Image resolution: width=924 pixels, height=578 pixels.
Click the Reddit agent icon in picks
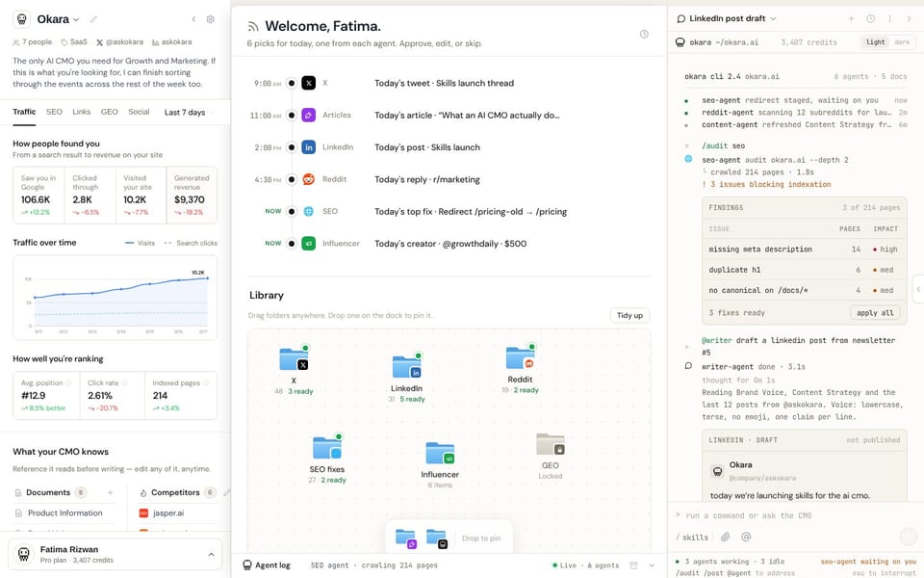click(x=308, y=179)
